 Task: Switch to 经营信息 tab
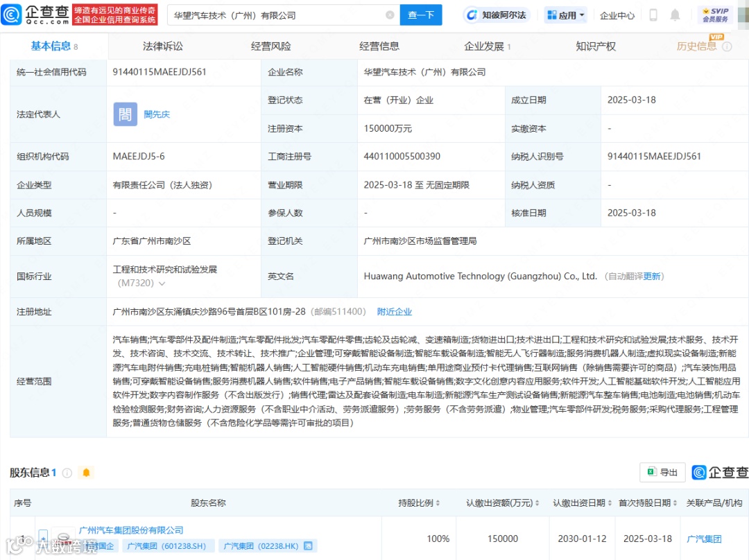pos(379,46)
